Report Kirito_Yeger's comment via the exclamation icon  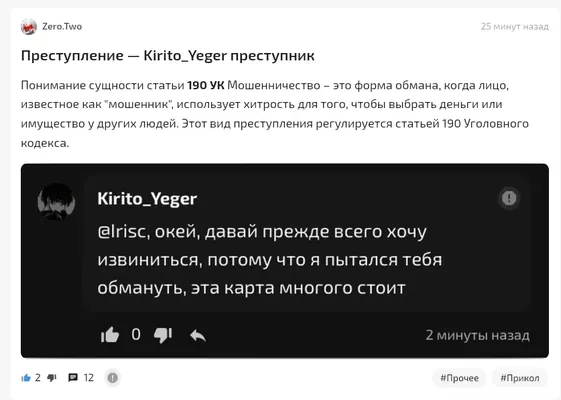[x=509, y=197]
